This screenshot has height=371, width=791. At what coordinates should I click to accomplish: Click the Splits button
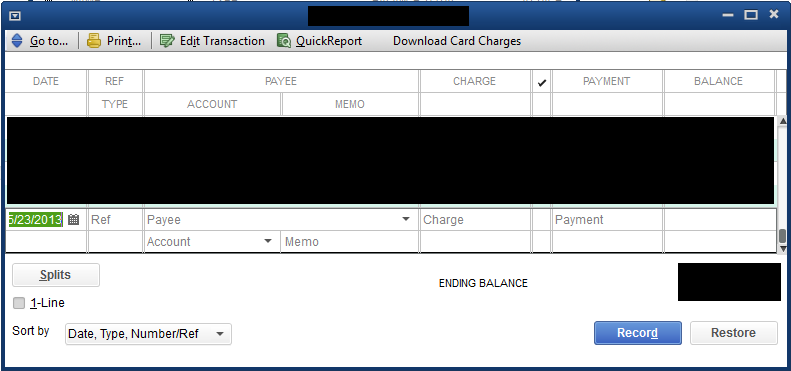pos(56,275)
